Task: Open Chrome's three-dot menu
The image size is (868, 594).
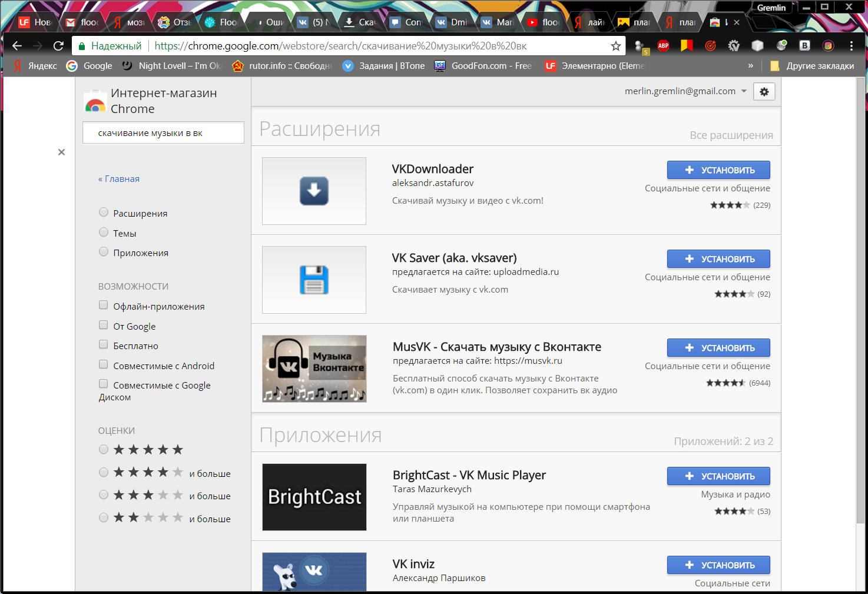Action: (852, 45)
